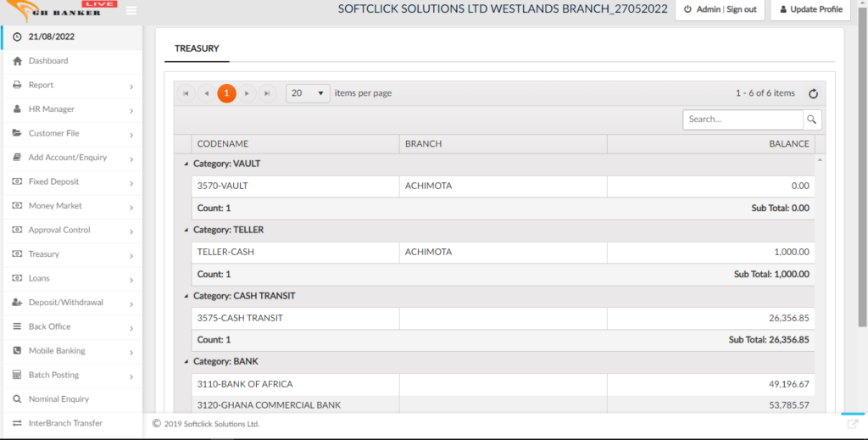Collapse the Category: VAULT group
The image size is (868, 440).
[186, 164]
